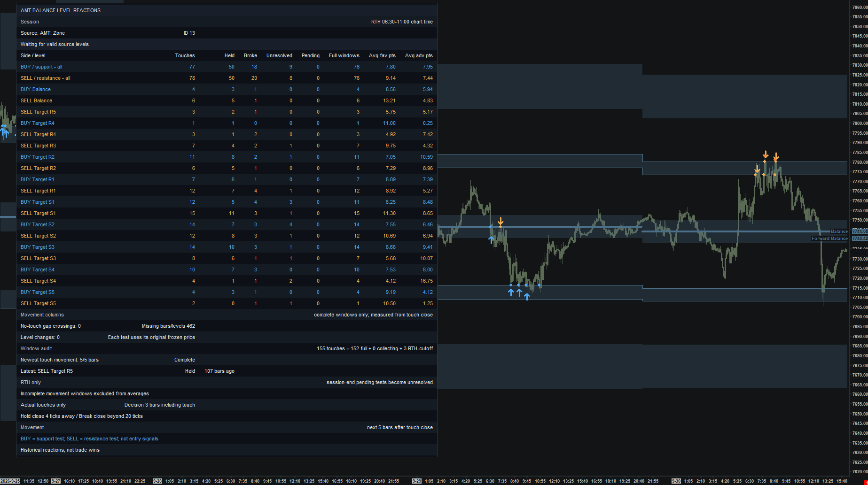The image size is (868, 485).
Task: Click the 9-27 date marker on time axis
Action: point(56,481)
